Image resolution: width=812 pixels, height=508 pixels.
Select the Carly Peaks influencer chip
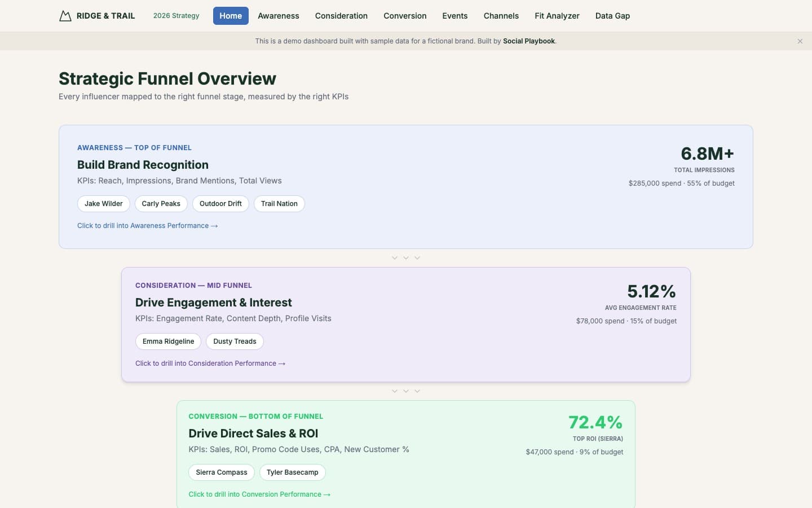[x=161, y=204]
